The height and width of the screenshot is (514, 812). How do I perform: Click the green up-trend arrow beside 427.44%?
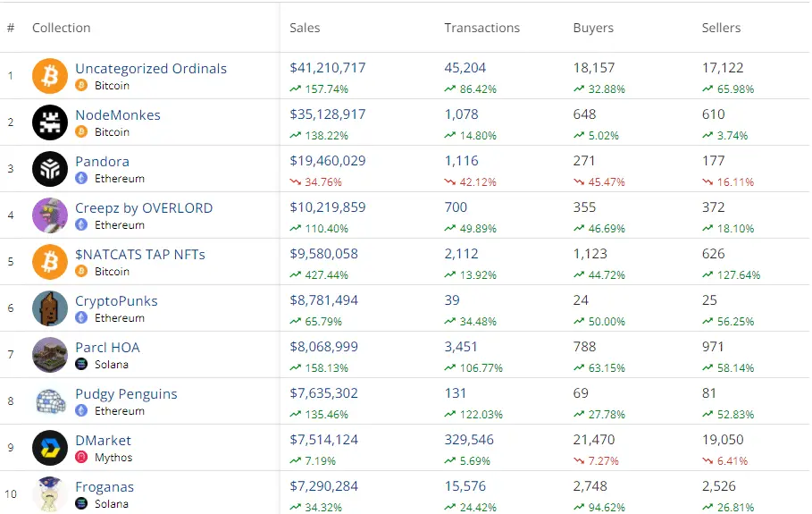(295, 274)
